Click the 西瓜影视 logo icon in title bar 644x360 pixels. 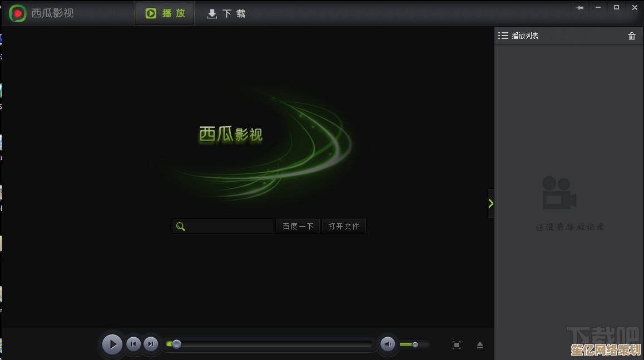[x=18, y=13]
